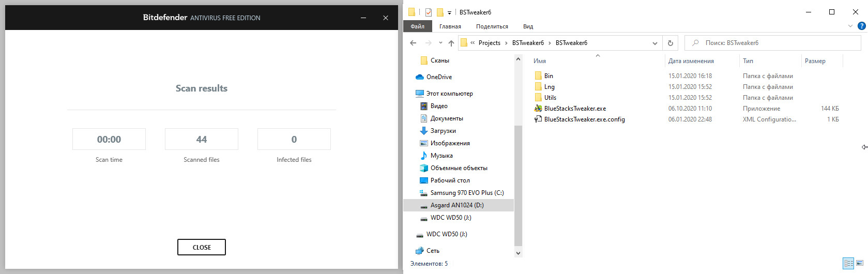Select Этот компьютер in the navigation tree
Viewport: 868px width, 274px height.
(449, 94)
